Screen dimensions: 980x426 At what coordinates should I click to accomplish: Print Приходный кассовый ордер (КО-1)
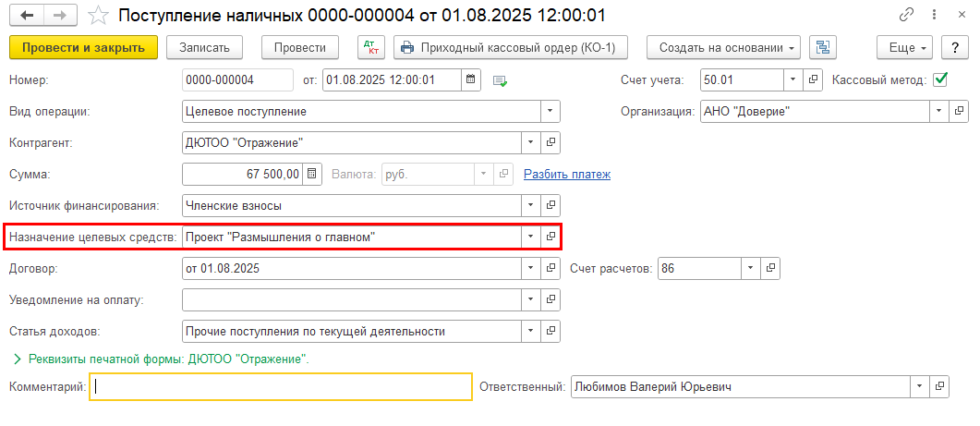(510, 47)
